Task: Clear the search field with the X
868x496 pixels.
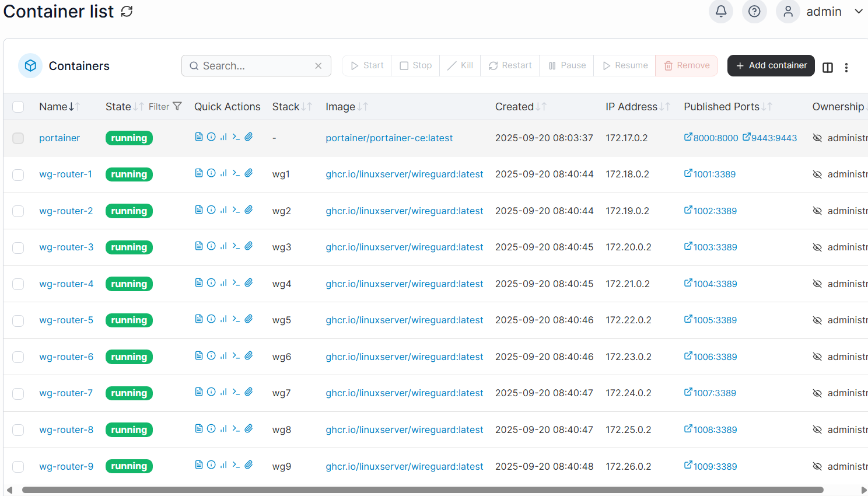Action: point(318,66)
